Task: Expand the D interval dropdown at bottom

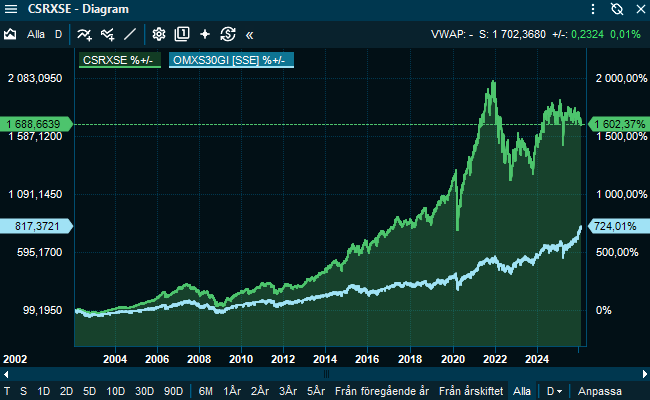Action: click(552, 390)
